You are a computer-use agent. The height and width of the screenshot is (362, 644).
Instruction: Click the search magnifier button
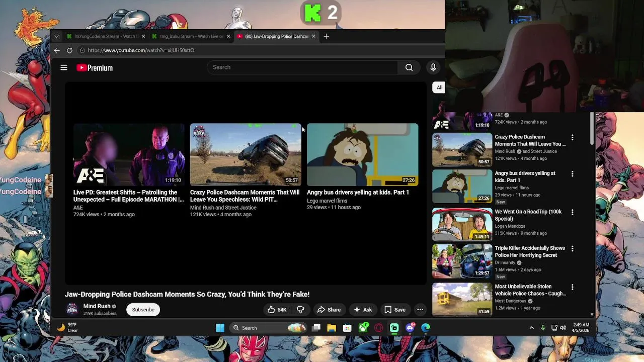[x=409, y=67]
